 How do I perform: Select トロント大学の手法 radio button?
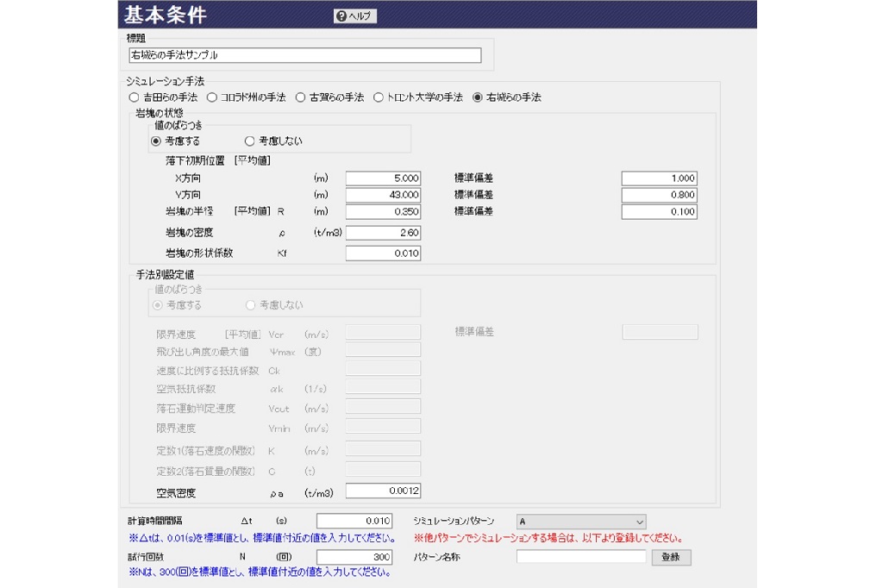tap(418, 97)
